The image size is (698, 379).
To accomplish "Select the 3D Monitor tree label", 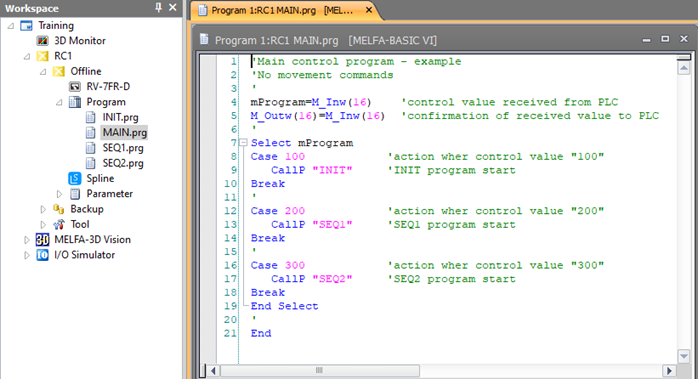I will click(80, 41).
